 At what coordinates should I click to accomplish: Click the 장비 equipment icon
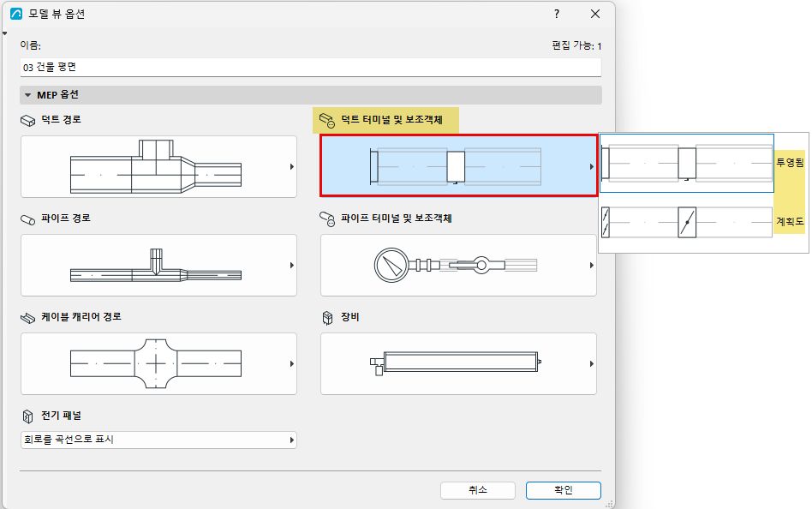tap(327, 318)
